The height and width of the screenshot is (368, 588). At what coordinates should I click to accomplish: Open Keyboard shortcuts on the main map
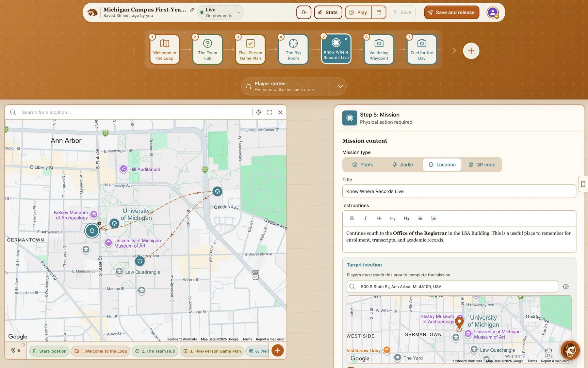pyautogui.click(x=182, y=339)
